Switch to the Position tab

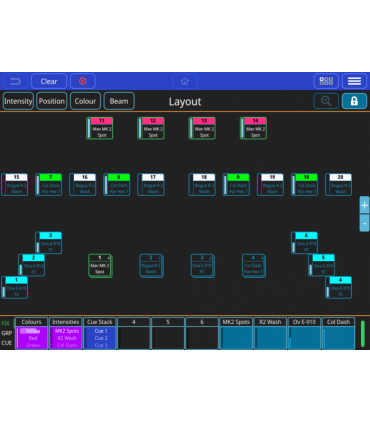coord(52,101)
